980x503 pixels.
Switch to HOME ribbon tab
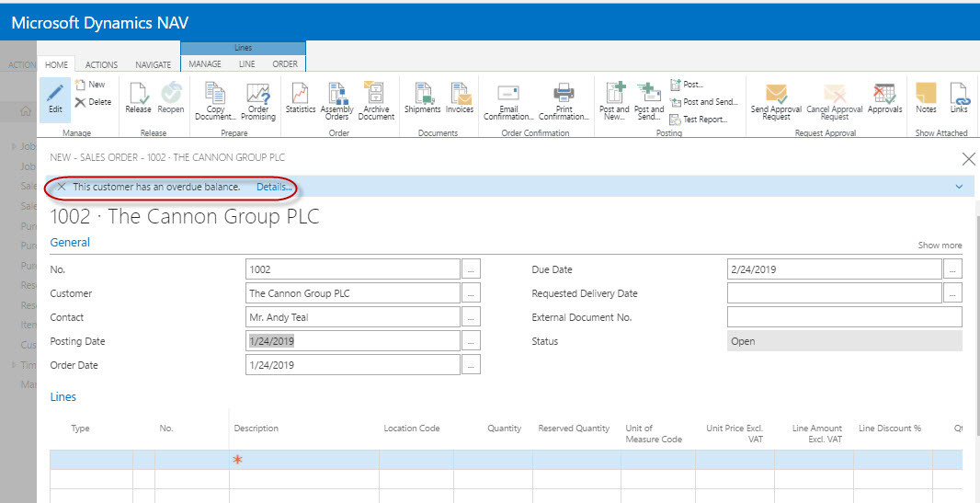tap(57, 64)
